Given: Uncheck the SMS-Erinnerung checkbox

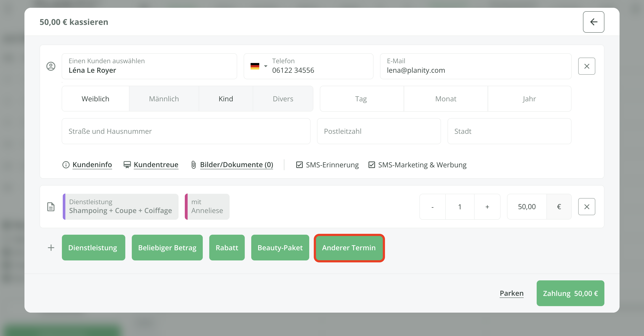Looking at the screenshot, I should (x=299, y=165).
